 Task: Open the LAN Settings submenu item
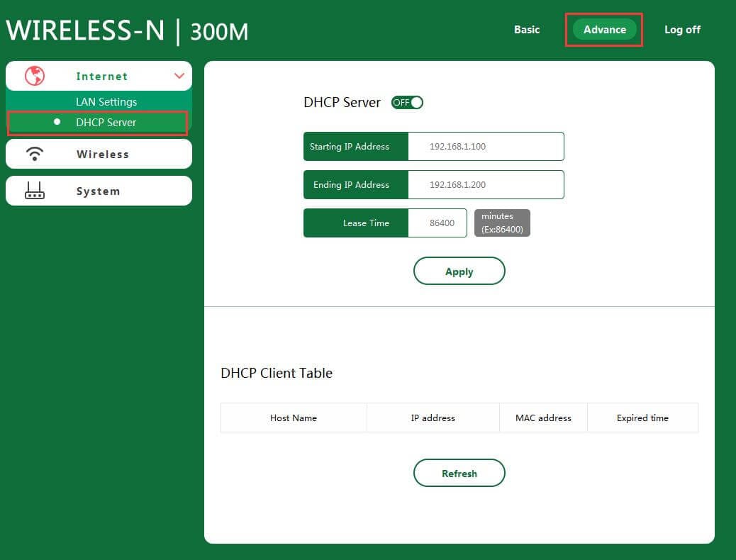tap(106, 101)
